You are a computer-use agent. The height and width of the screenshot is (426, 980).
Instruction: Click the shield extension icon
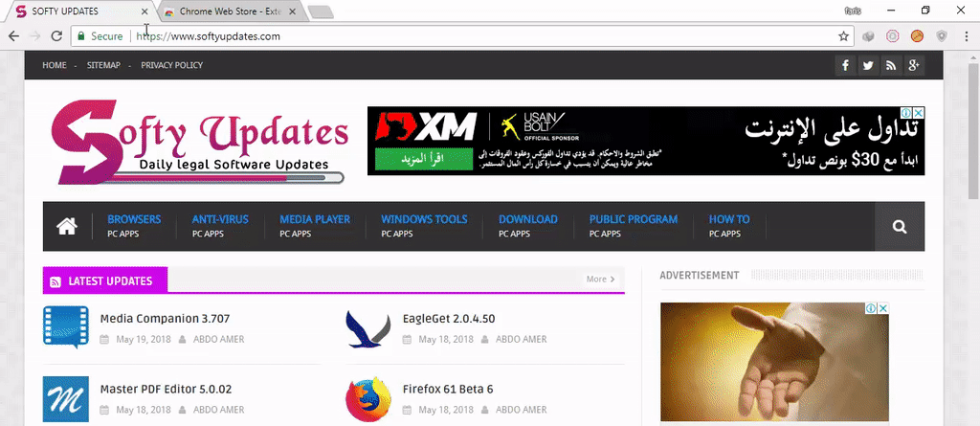(942, 36)
